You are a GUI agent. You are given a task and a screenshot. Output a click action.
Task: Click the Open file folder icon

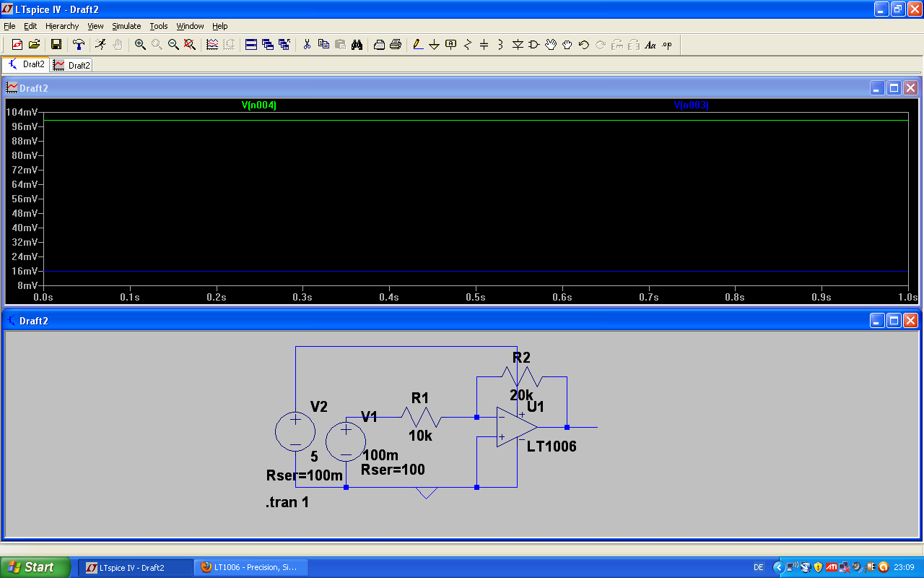point(34,45)
